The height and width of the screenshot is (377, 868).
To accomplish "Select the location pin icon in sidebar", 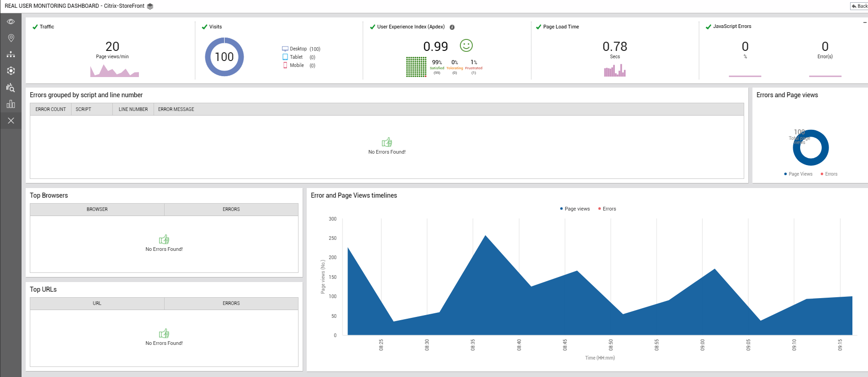I will pyautogui.click(x=11, y=38).
